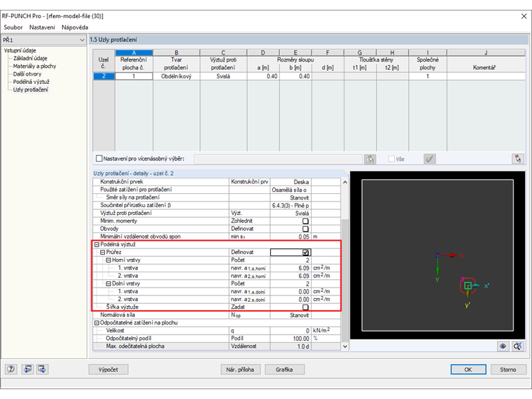This screenshot has height=399, width=532.
Task: Select Podélná výztuž in navigator tree
Action: click(x=31, y=82)
